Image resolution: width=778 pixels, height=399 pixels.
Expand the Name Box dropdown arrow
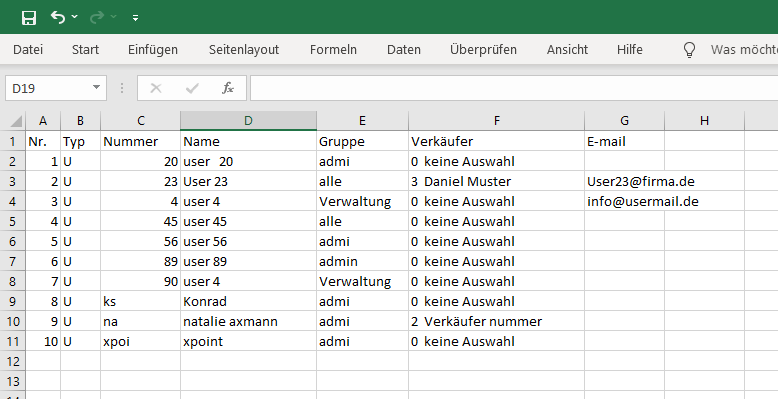96,88
